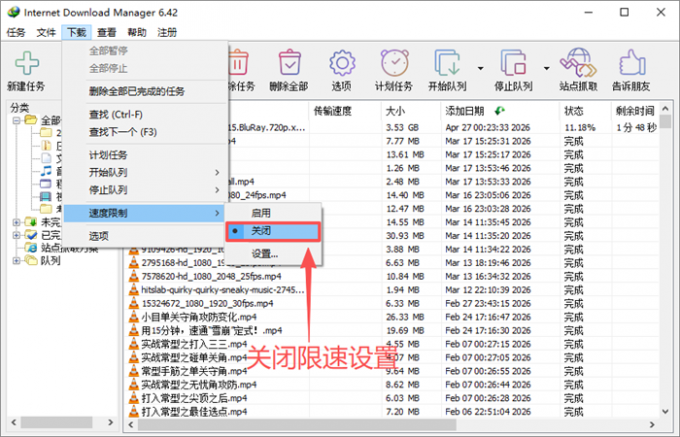Click the unfinished (未完) folder icon with green arrow
The image size is (680, 437).
click(30, 222)
